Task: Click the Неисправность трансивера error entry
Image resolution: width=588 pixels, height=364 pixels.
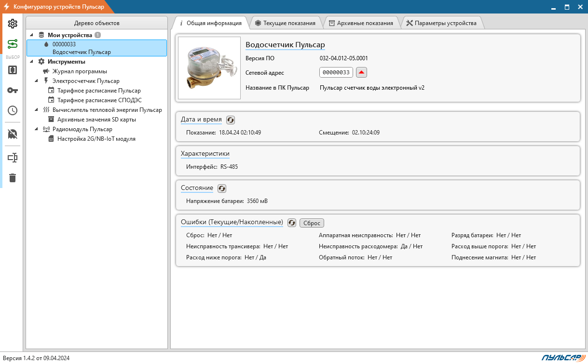Action: [x=237, y=246]
